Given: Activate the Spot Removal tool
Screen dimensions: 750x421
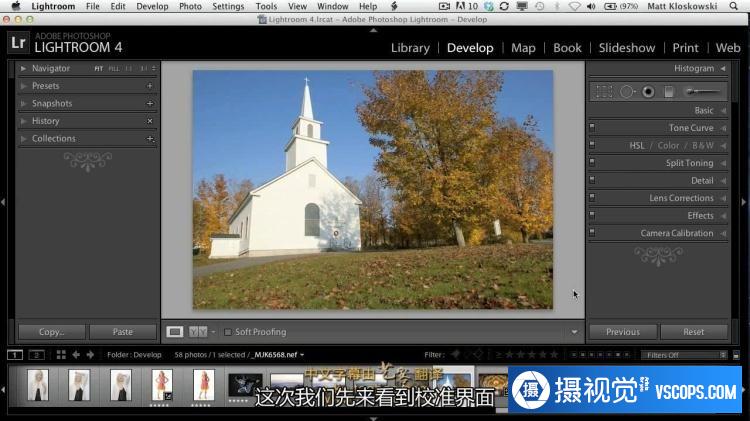Looking at the screenshot, I should pyautogui.click(x=627, y=91).
